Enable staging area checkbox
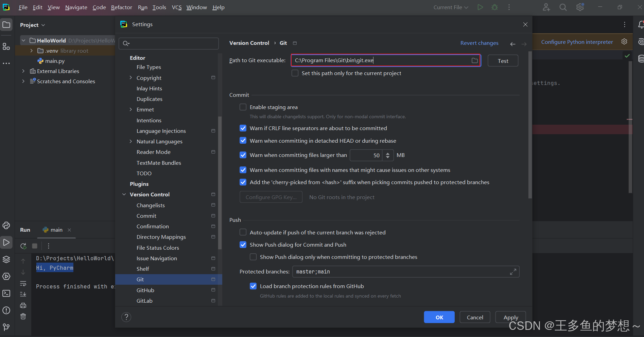Viewport: 644px width, 337px height. 243,107
